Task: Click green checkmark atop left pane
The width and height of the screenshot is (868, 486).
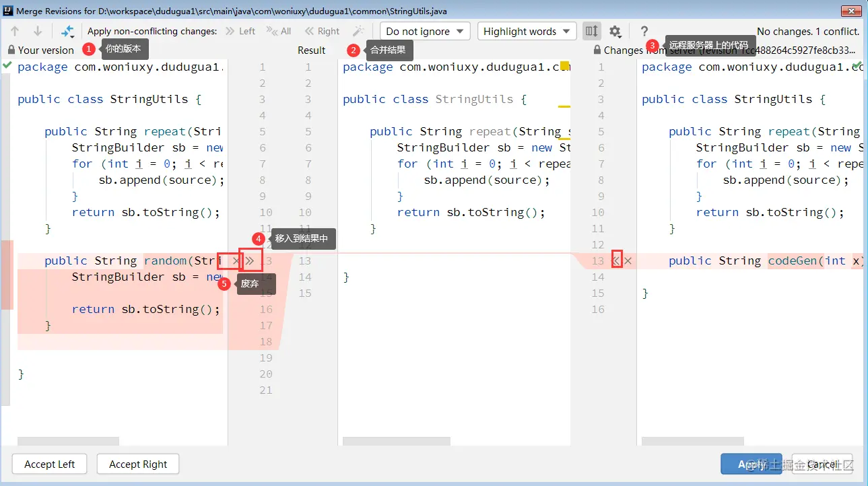Action: pyautogui.click(x=7, y=65)
